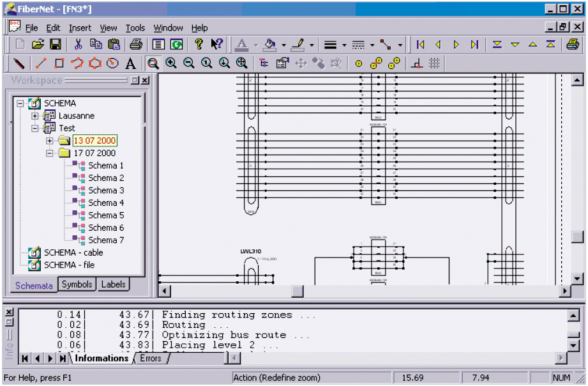The height and width of the screenshot is (386, 588).
Task: Expand the 13 07 2000 folder
Action: 50,141
